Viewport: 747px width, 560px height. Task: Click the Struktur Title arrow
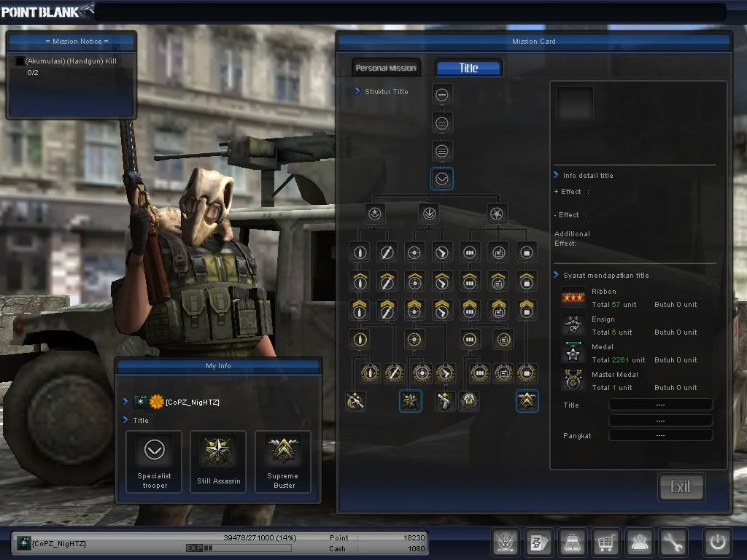click(x=357, y=90)
